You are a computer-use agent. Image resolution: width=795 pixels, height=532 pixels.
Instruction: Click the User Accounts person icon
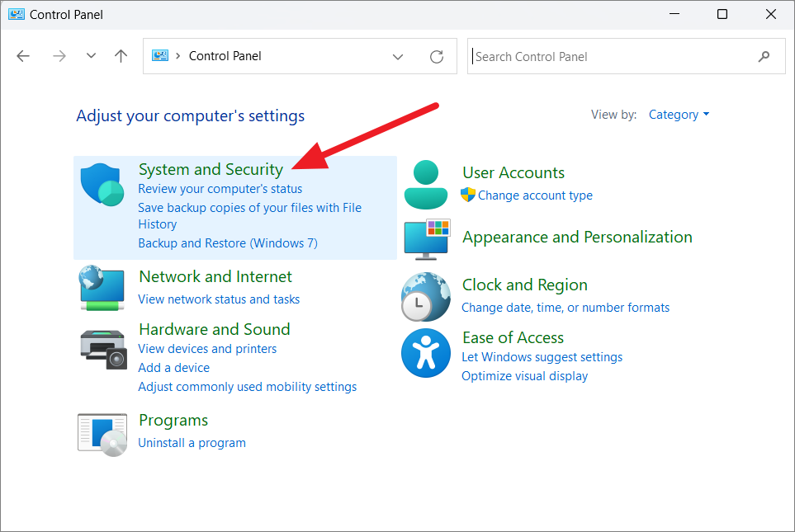tap(426, 185)
